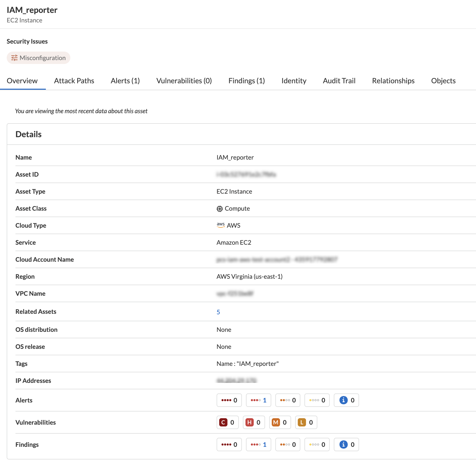The height and width of the screenshot is (461, 476).
Task: Open the Identity tab
Action: pos(294,81)
